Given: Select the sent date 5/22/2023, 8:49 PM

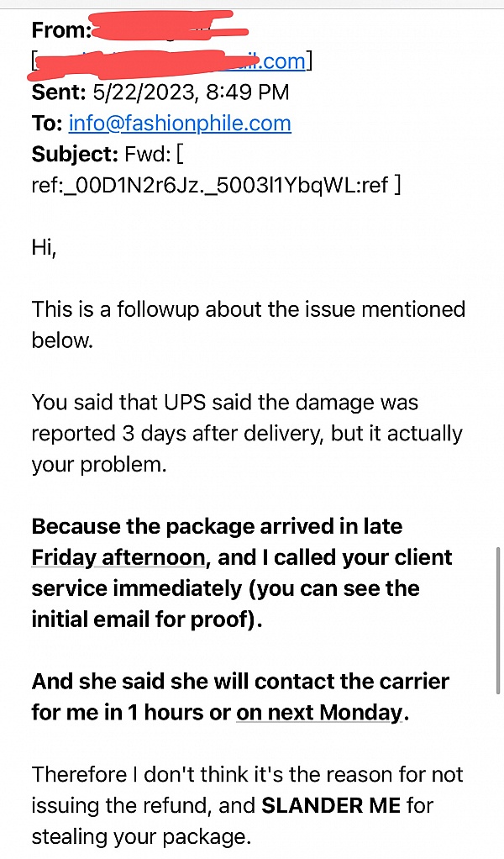Looking at the screenshot, I should pos(192,92).
